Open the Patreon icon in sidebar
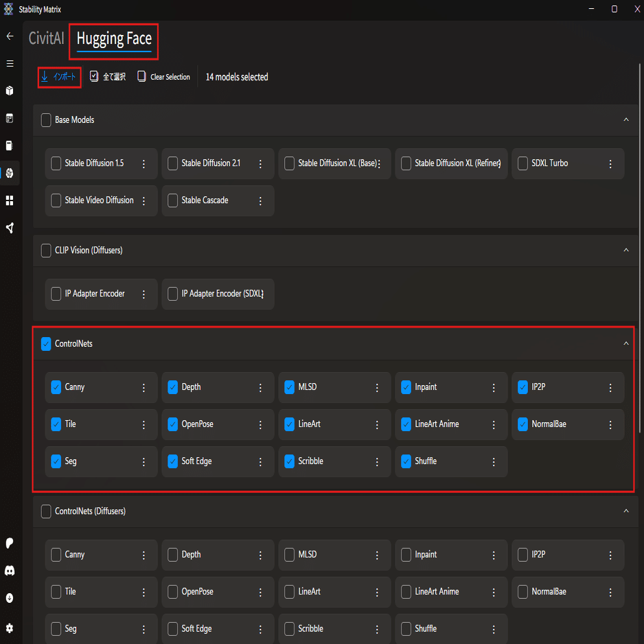 click(10, 543)
